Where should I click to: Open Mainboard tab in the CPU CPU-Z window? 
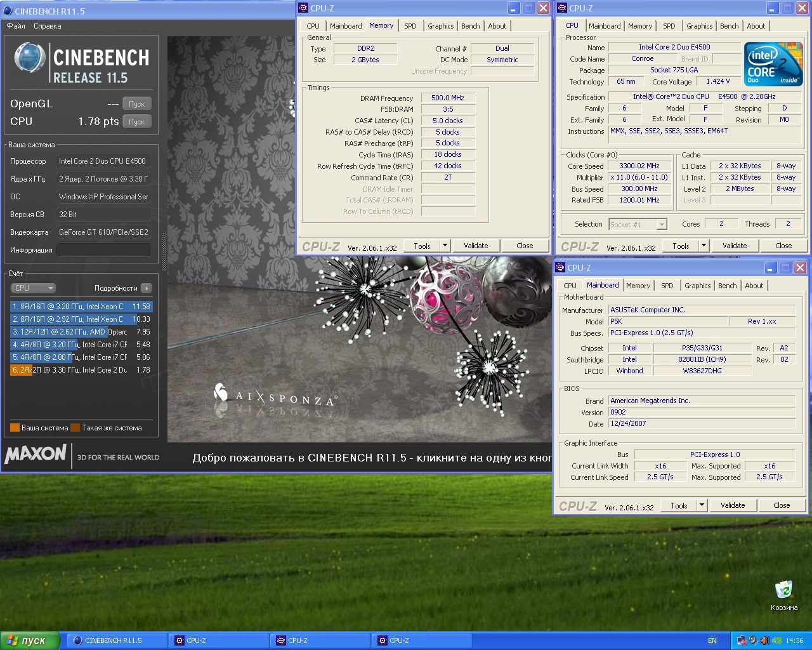605,26
